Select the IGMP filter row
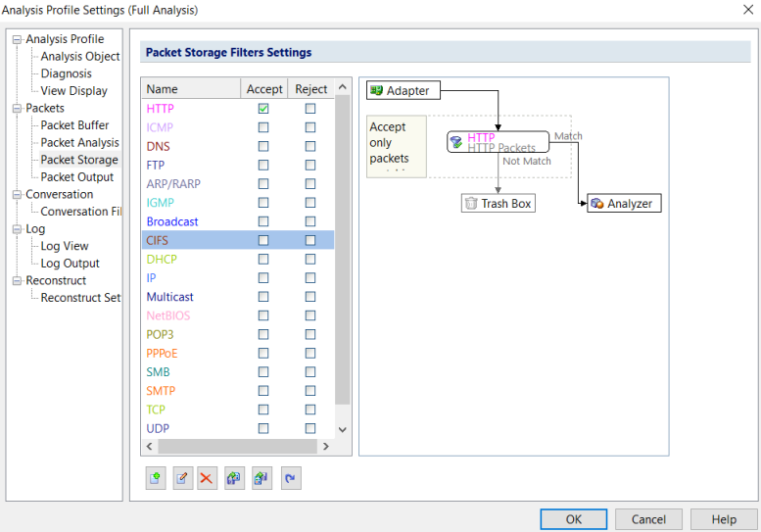This screenshot has height=532, width=761. (x=238, y=203)
